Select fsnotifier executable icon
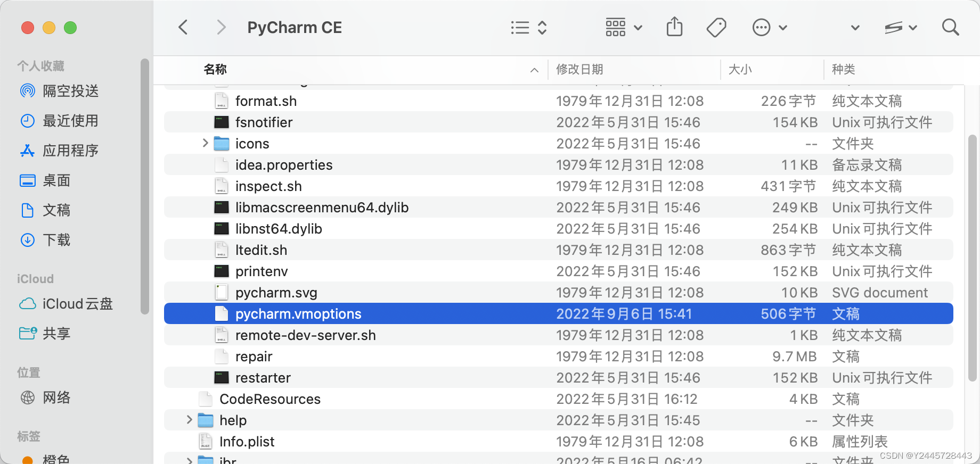Viewport: 980px width, 464px height. pos(222,122)
